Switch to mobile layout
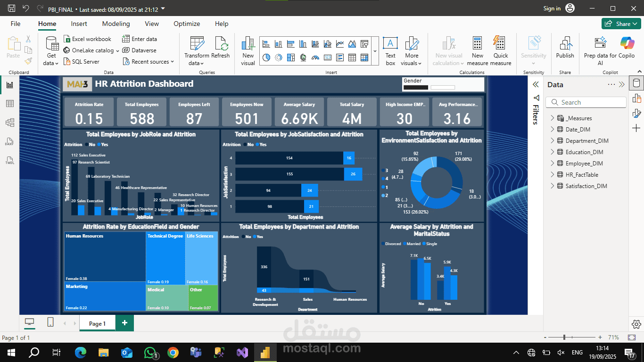This screenshot has width=644, height=362. click(x=50, y=322)
